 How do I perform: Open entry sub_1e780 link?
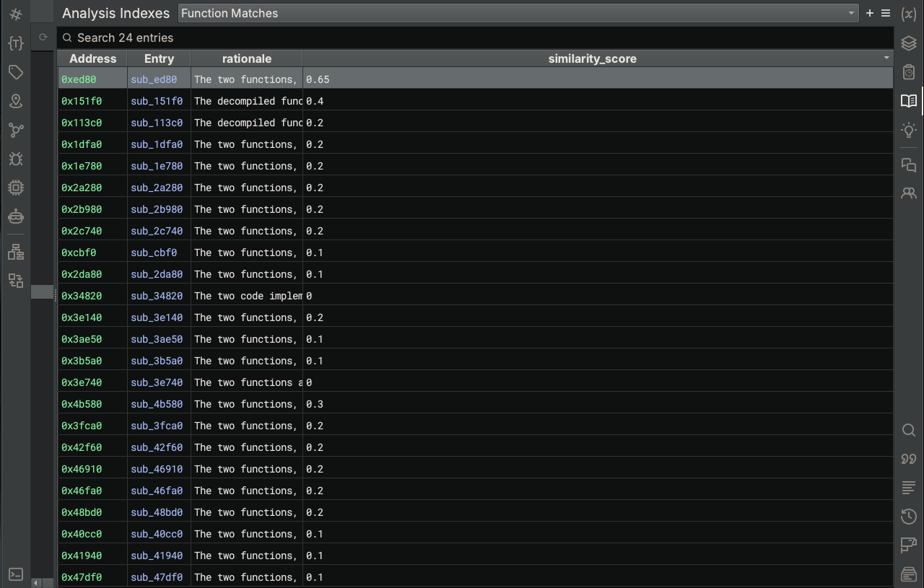[x=157, y=166]
